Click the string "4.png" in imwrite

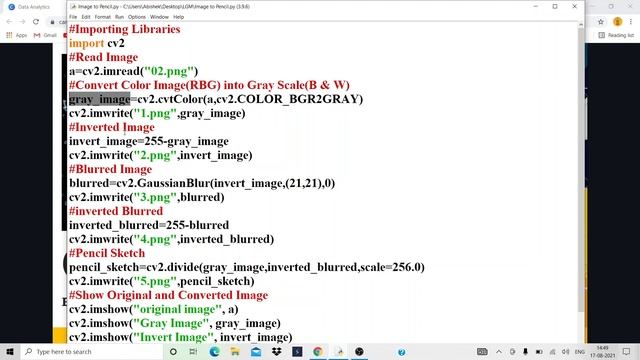point(155,239)
